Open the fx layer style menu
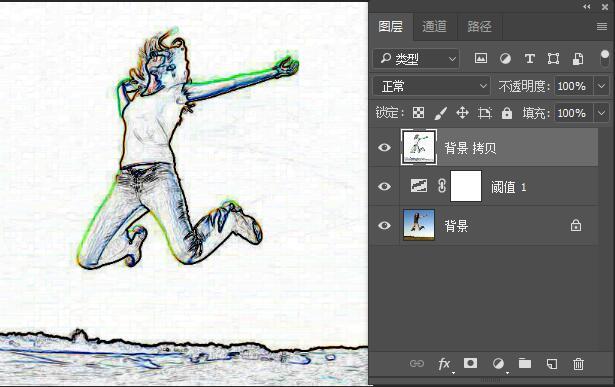 (x=444, y=364)
